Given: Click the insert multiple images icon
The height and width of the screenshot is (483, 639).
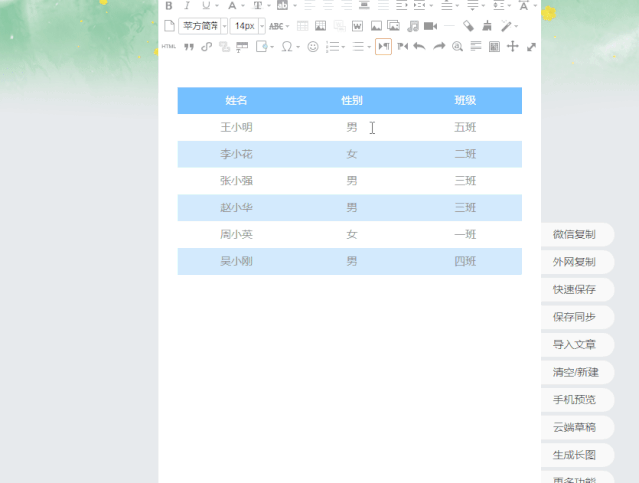Looking at the screenshot, I should pyautogui.click(x=394, y=26).
